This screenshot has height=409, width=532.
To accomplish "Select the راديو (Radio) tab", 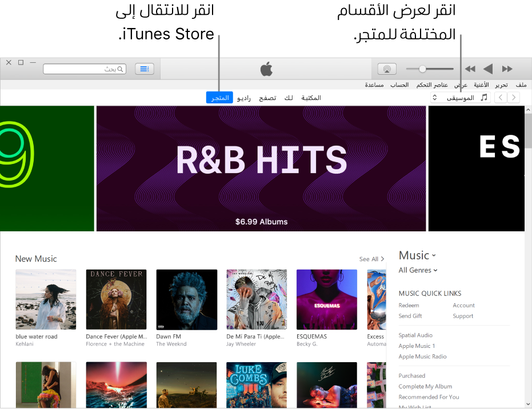I will pos(244,97).
